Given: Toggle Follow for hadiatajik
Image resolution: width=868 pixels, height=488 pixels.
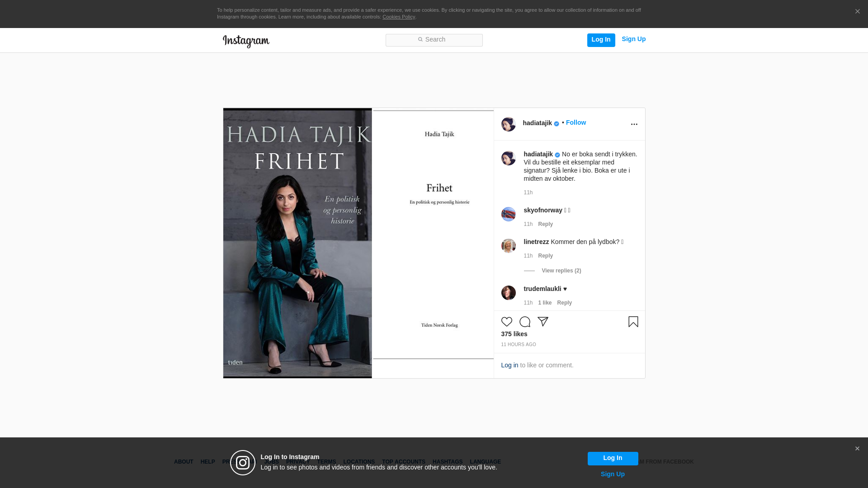Looking at the screenshot, I should (576, 122).
